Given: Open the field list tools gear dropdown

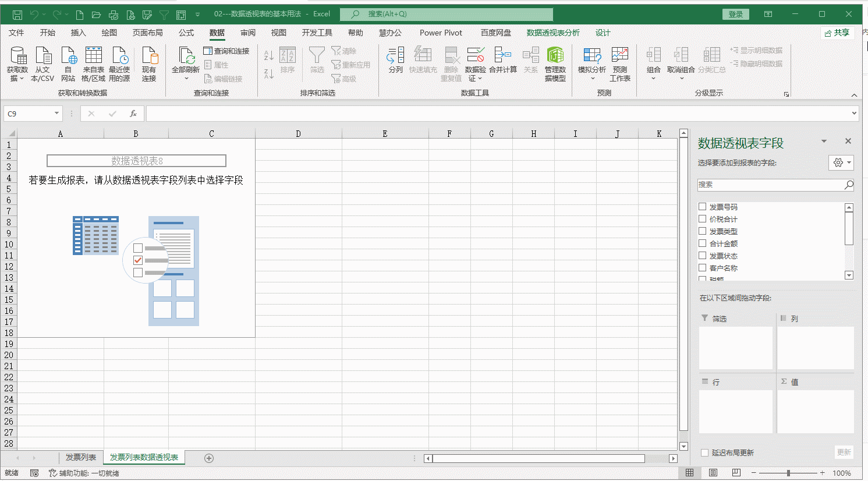Looking at the screenshot, I should (841, 162).
